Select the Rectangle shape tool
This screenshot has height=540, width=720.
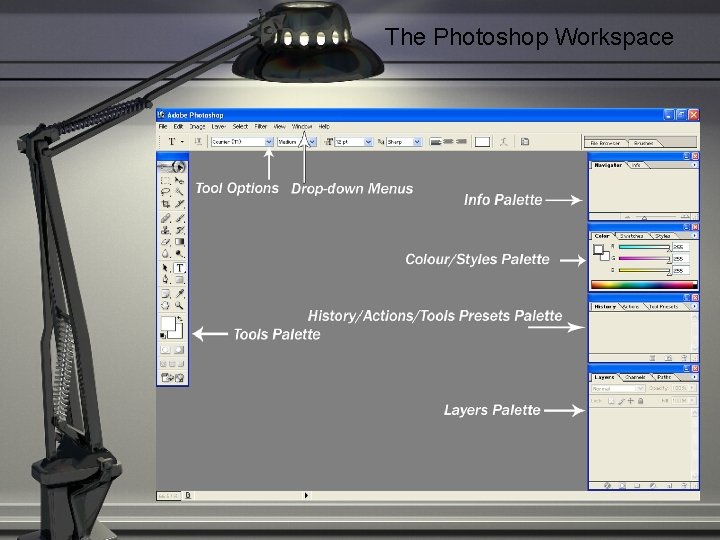[x=179, y=279]
